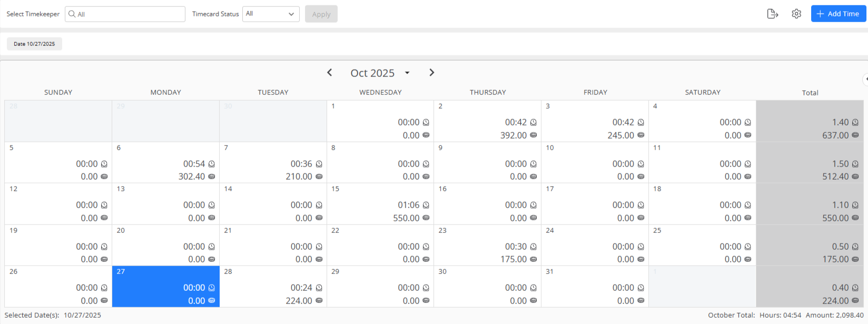Go to previous month with left chevron

(330, 73)
